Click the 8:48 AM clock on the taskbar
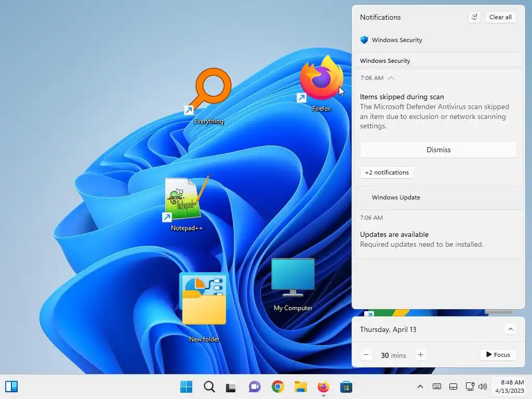This screenshot has width=532, height=399. pyautogui.click(x=510, y=387)
